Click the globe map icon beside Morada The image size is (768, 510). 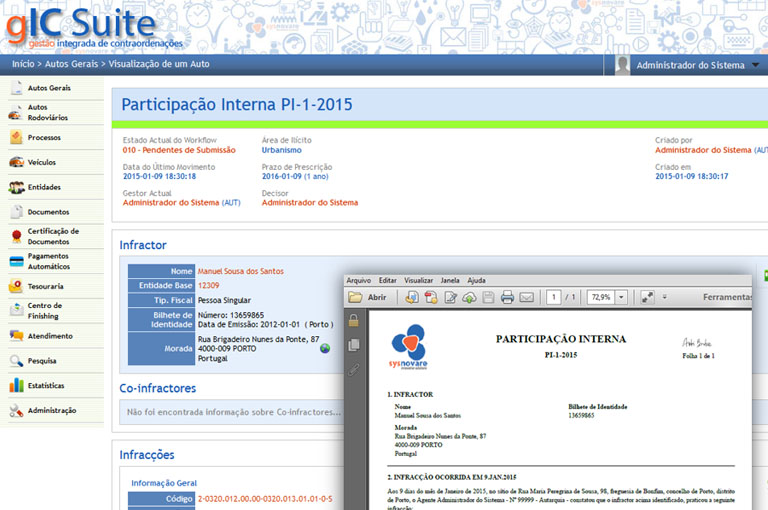(325, 348)
